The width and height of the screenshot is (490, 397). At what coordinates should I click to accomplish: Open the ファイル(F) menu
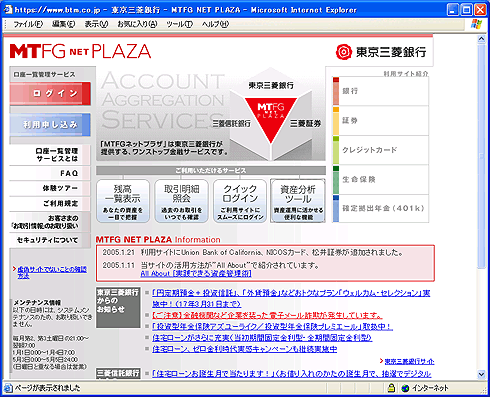28,24
